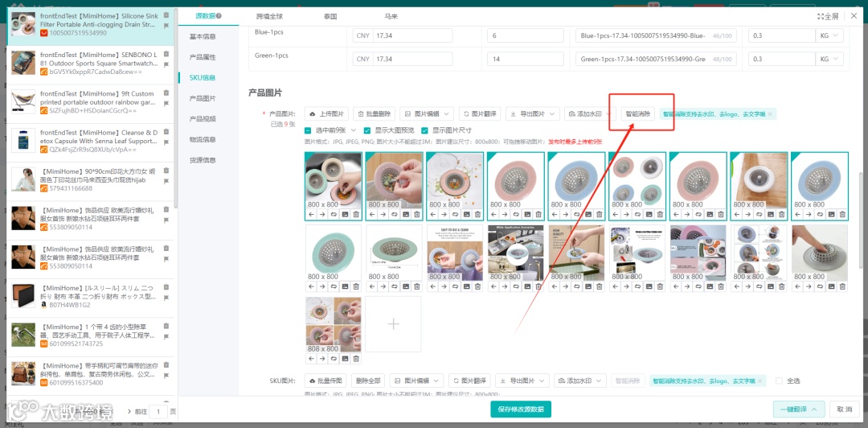Dismiss the 智能消除 hint tag in SKU图片
868x428 pixels.
760,381
